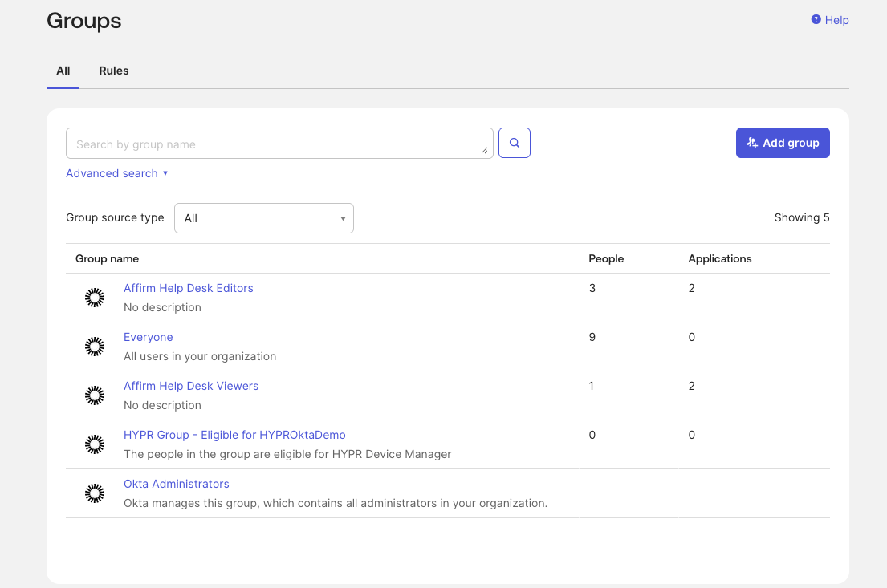Screen dimensions: 887x588
Task: Click the Group name column header
Action: click(107, 258)
